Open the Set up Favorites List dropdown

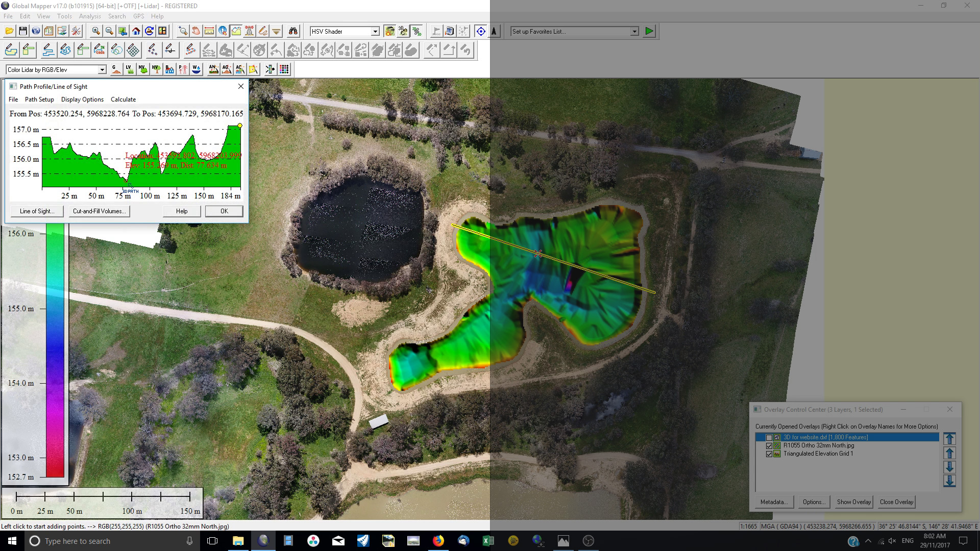point(634,32)
